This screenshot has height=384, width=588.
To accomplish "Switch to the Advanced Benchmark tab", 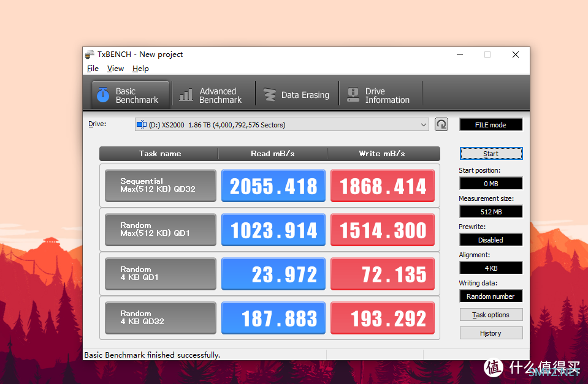I will (x=213, y=95).
